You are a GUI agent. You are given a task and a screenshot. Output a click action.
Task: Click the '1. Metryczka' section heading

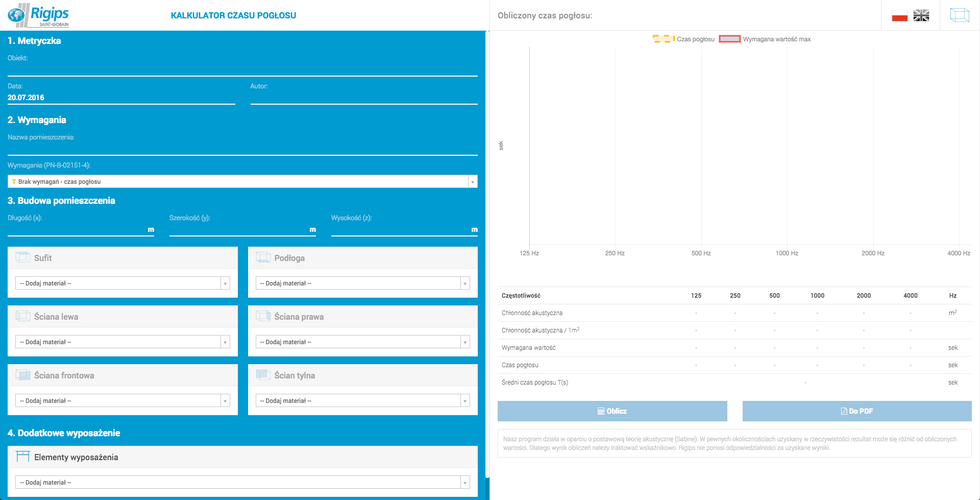[34, 41]
